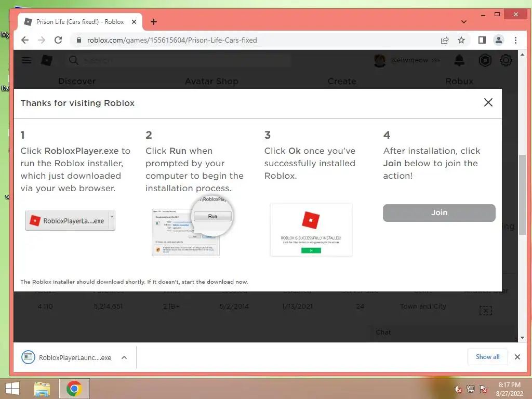Click the Town and City genre
This screenshot has height=399, width=532.
coord(423,307)
